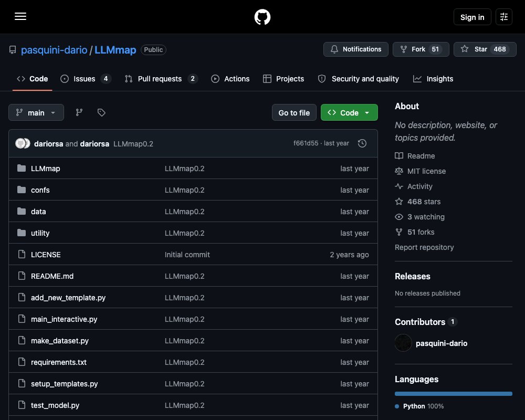Screen dimensions: 525x420
Task: Open the Pull requests tab
Action: [161, 79]
